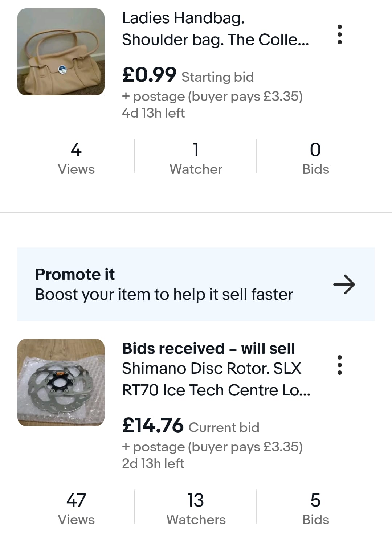View the handbag's 4 Views stat
The width and height of the screenshot is (392, 537).
[x=76, y=159]
